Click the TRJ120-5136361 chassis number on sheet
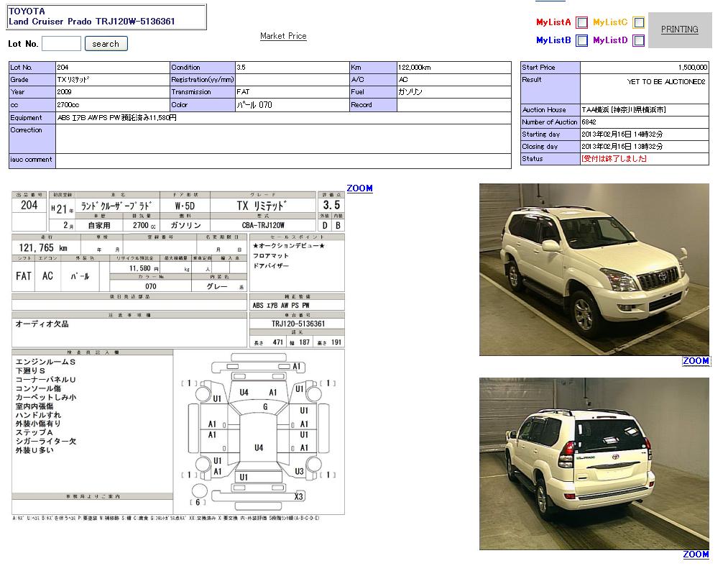Screen dimensions: 728x566 tap(298, 324)
